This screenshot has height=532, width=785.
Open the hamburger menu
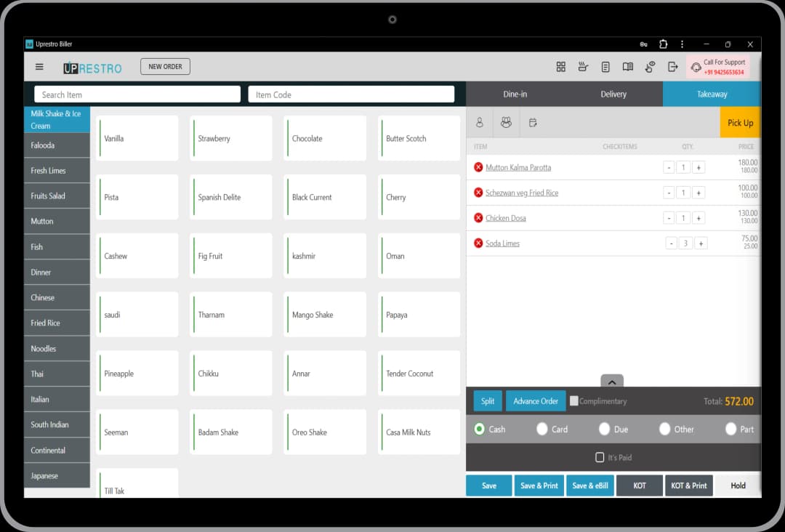[x=39, y=67]
